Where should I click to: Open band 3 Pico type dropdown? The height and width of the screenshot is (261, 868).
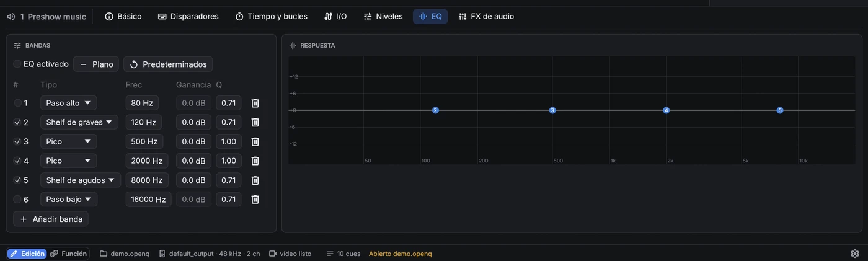pos(68,141)
